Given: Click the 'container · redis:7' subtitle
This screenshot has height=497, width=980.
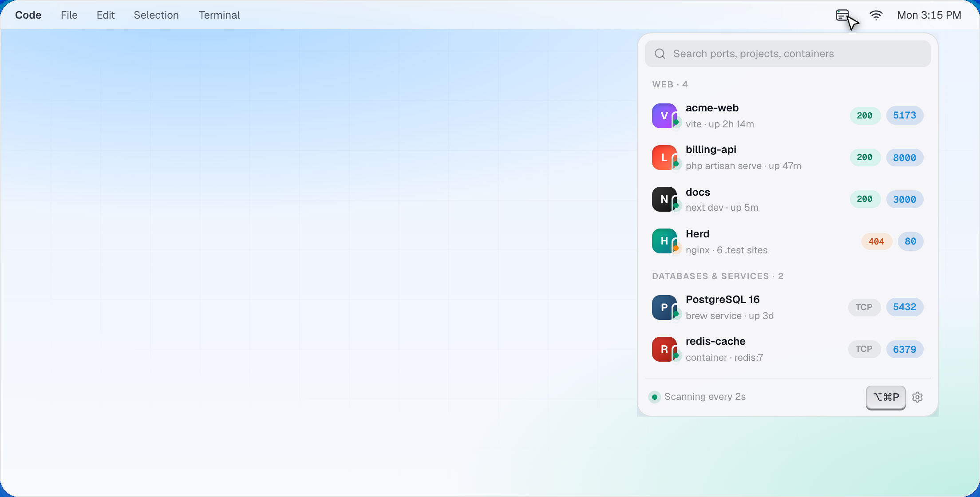Looking at the screenshot, I should coord(724,358).
